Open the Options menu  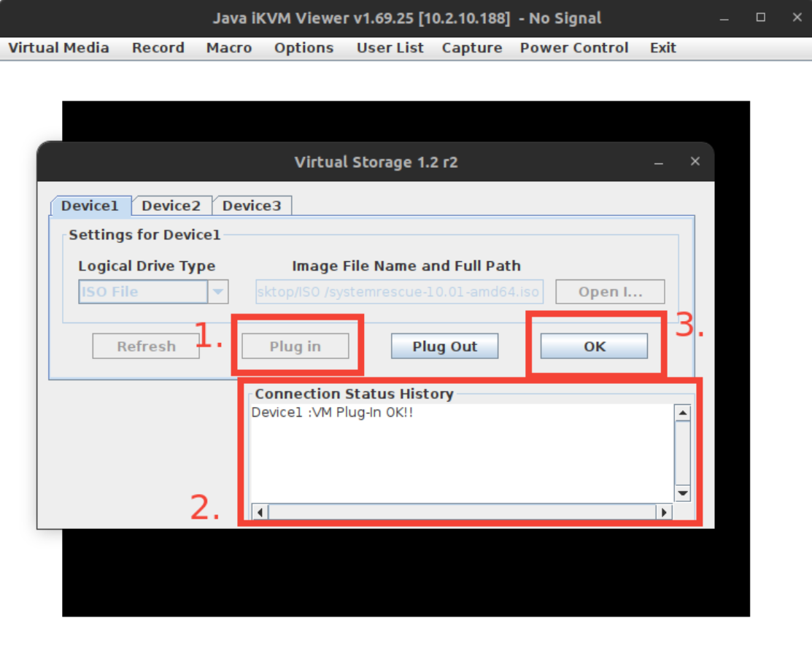(303, 48)
